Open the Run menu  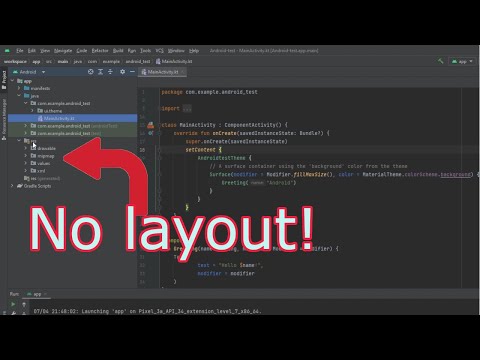[x=132, y=51]
